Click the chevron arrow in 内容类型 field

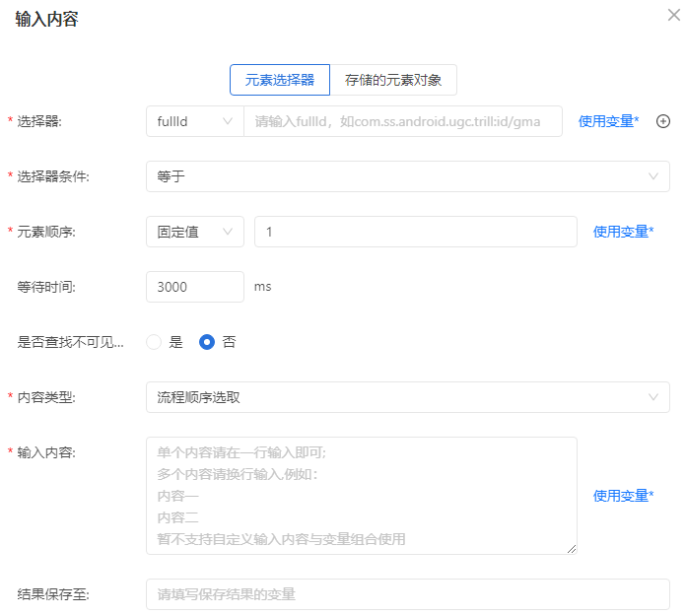click(x=653, y=397)
